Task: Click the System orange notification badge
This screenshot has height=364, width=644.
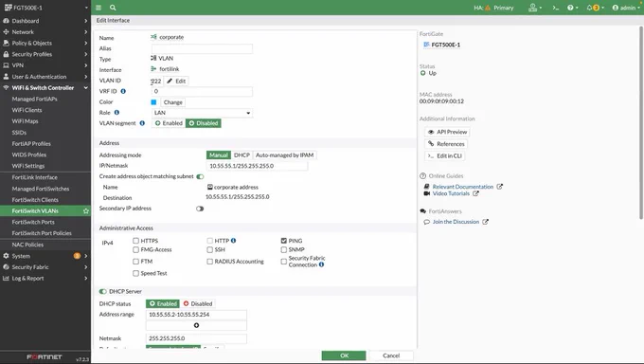Action: (77, 256)
